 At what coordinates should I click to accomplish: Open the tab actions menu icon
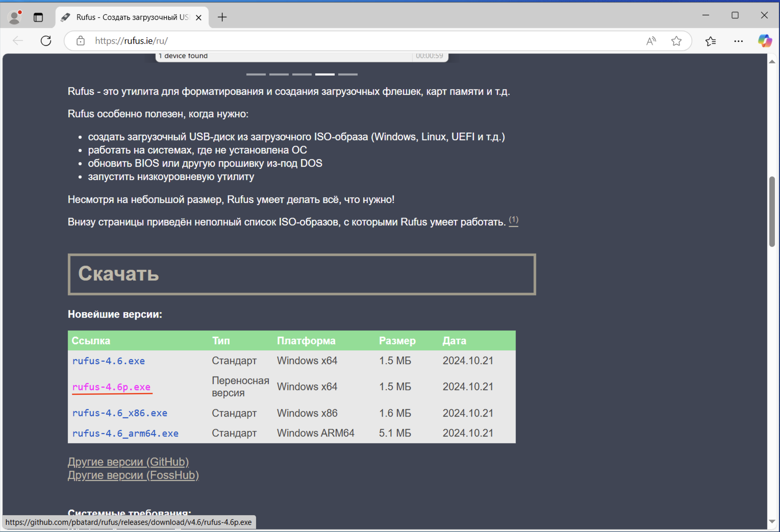click(38, 17)
